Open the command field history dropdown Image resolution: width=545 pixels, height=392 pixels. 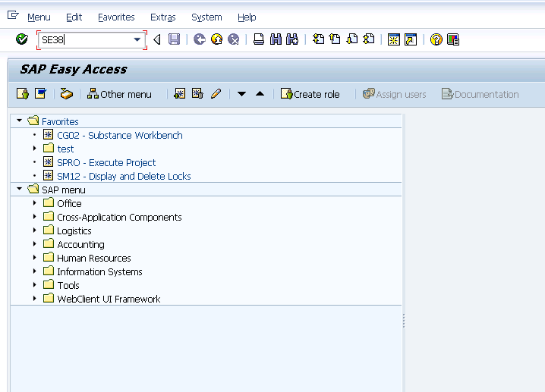137,39
